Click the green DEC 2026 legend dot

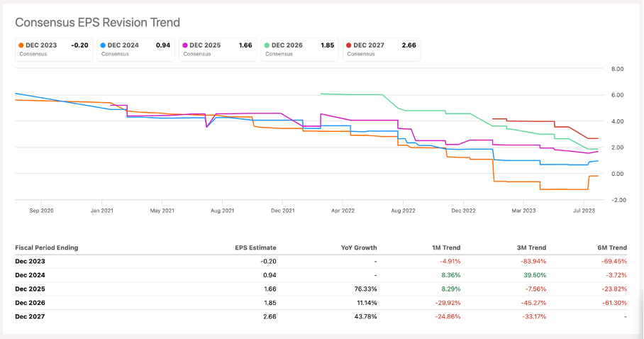[267, 45]
